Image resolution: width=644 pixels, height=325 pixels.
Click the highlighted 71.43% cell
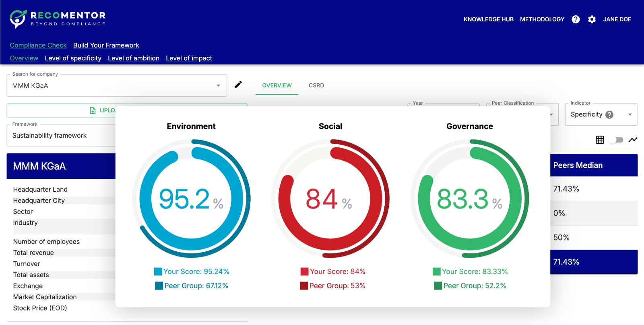[594, 262]
